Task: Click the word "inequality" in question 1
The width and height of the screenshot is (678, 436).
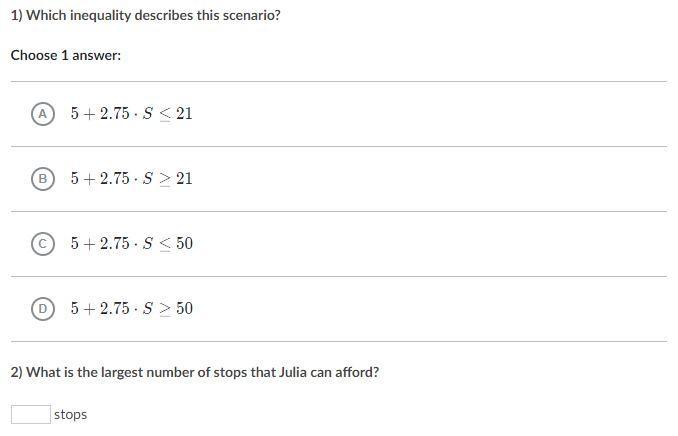Action: coord(100,16)
